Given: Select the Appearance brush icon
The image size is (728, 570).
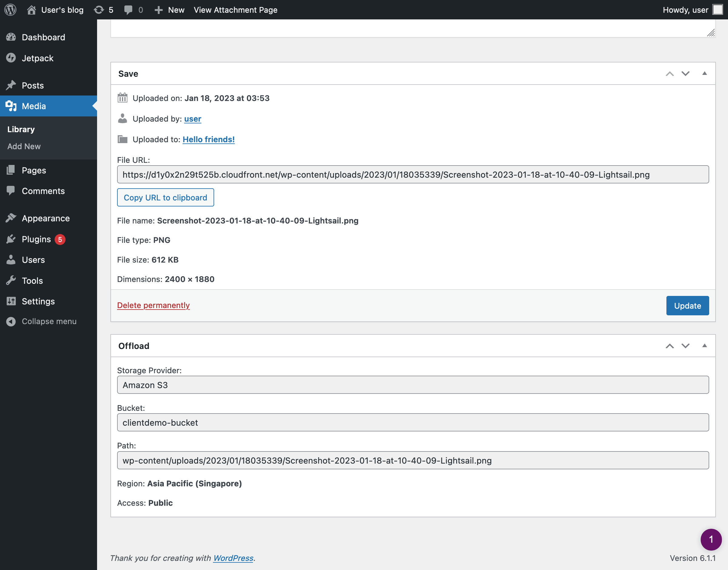Looking at the screenshot, I should point(11,218).
